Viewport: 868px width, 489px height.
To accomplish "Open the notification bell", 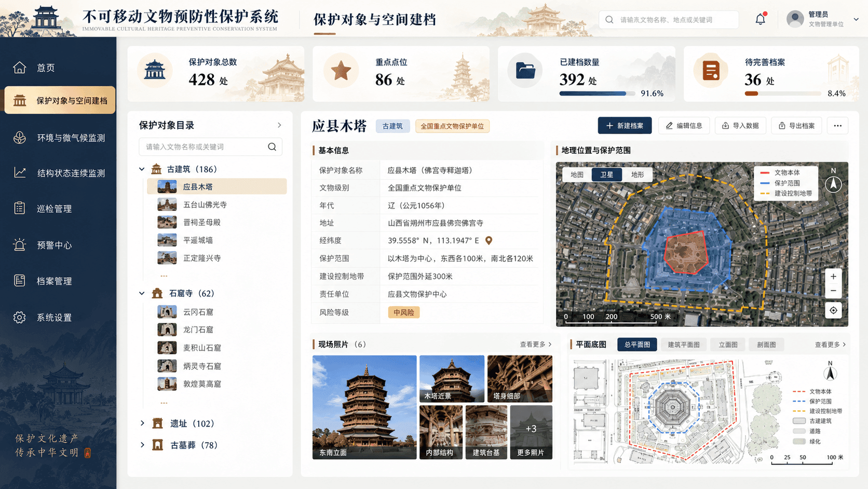I will (760, 19).
